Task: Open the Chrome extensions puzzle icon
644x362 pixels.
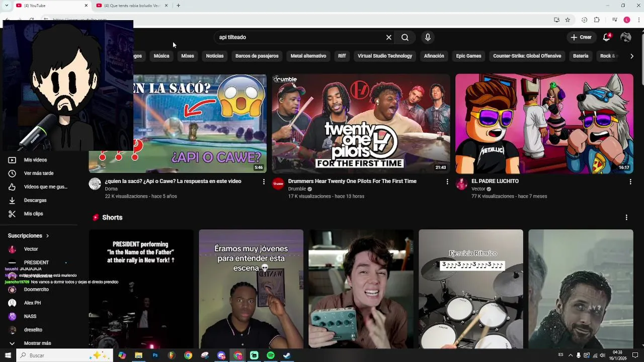Action: [597, 20]
